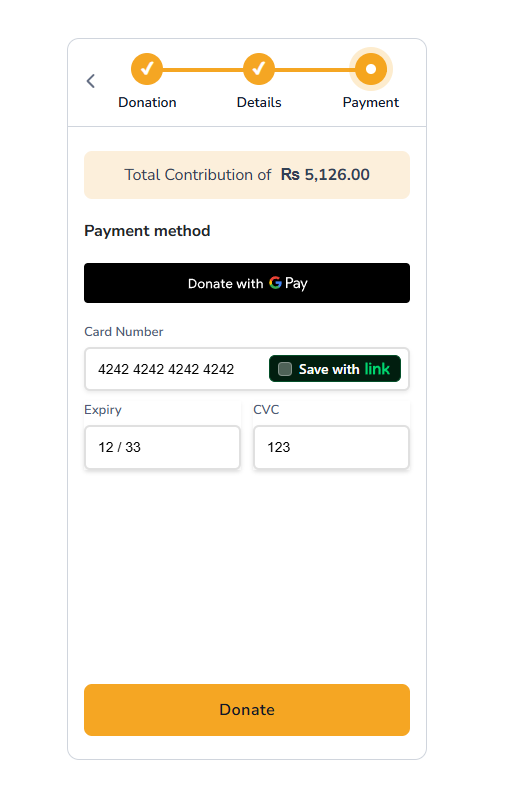Go back using the left chevron arrow
508x801 pixels.
pyautogui.click(x=90, y=81)
